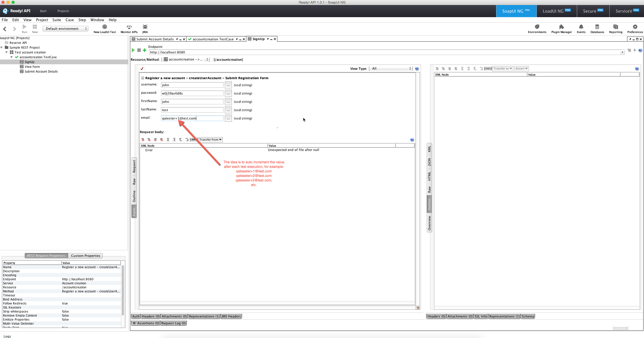The image size is (644, 338).
Task: Click the password input field
Action: point(192,93)
